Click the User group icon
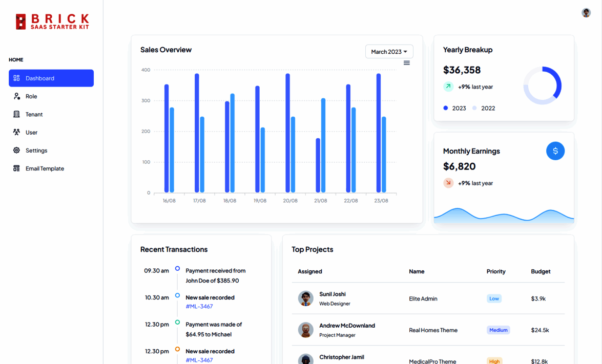The width and height of the screenshot is (602, 364). [16, 132]
